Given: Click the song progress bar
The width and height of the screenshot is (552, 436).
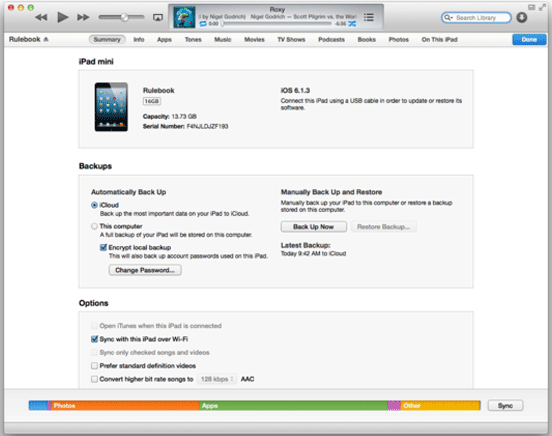Looking at the screenshot, I should pos(277,24).
